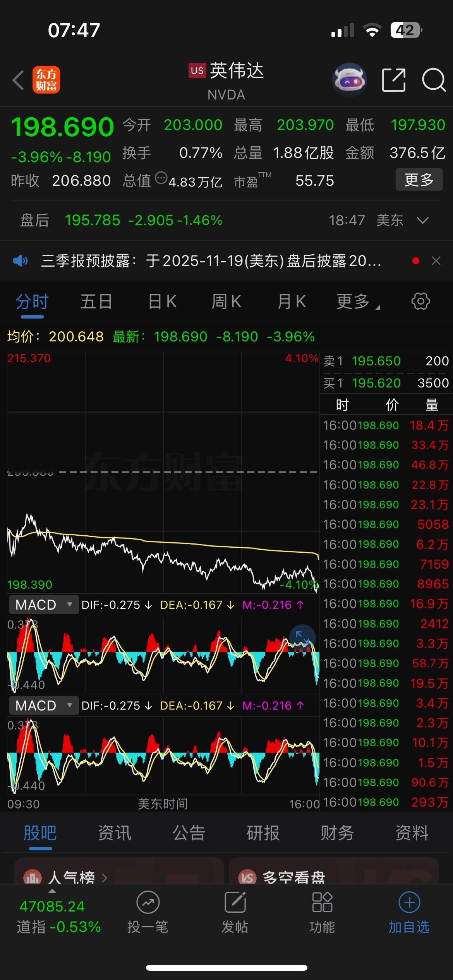The width and height of the screenshot is (453, 980).
Task: Open the 资讯 tab
Action: pos(115,833)
